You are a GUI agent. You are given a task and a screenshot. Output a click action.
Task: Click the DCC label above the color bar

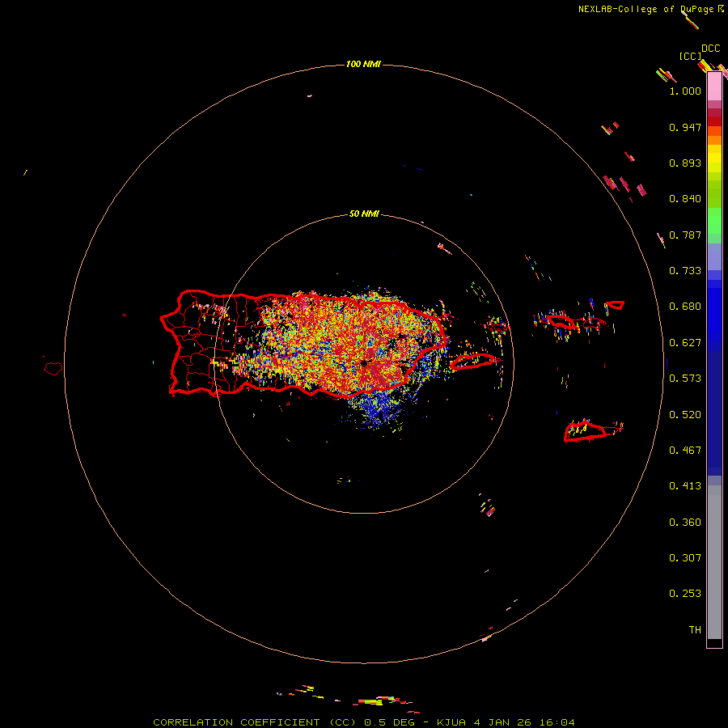click(711, 49)
